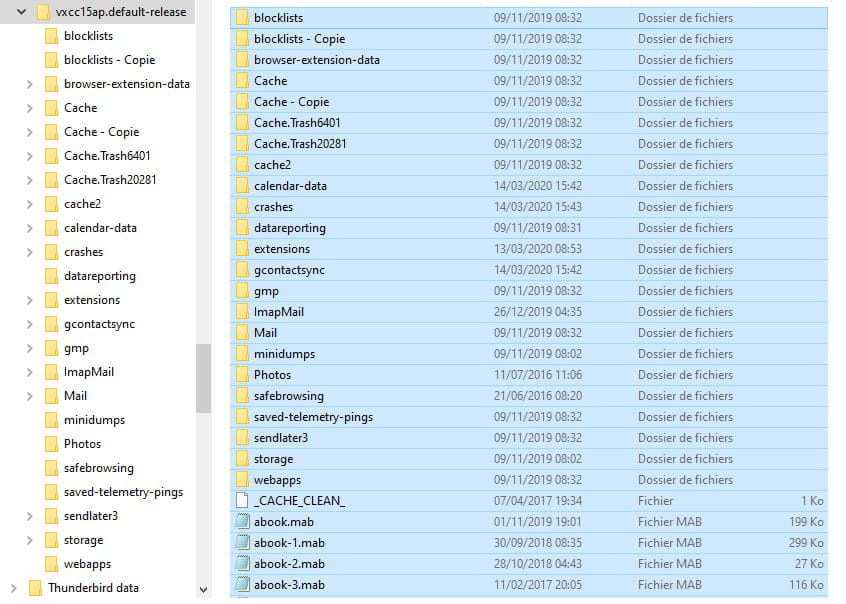
Task: Select the storage row in file list
Action: (x=529, y=459)
